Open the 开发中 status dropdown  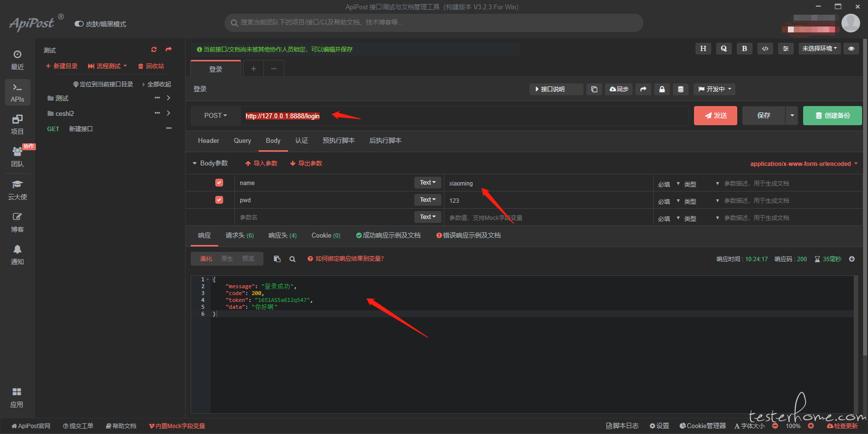pyautogui.click(x=715, y=89)
